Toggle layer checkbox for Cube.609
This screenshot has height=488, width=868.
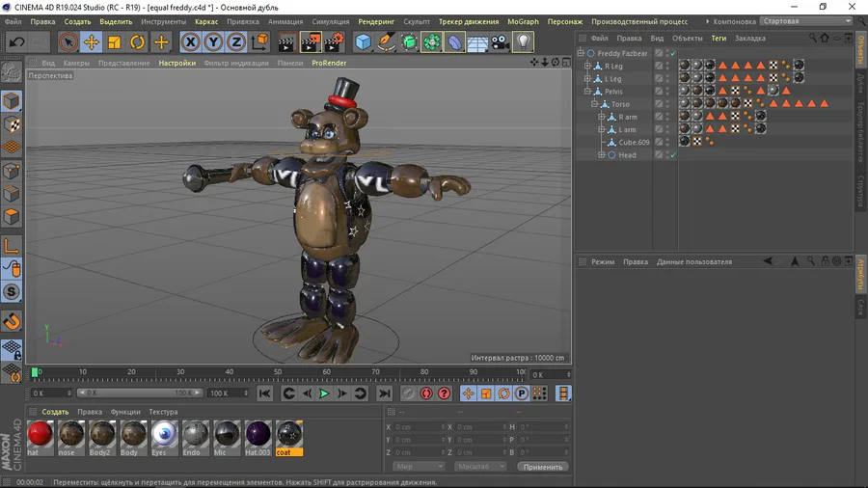(x=659, y=142)
